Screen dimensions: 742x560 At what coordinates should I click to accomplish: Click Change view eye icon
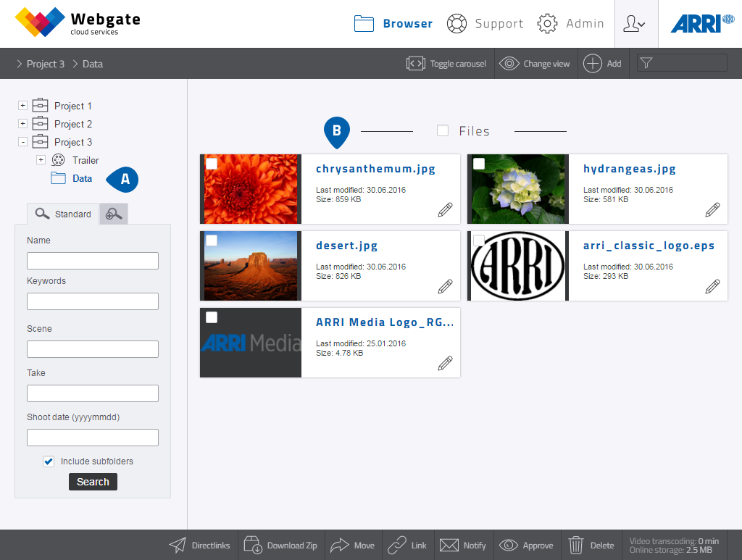click(x=509, y=63)
